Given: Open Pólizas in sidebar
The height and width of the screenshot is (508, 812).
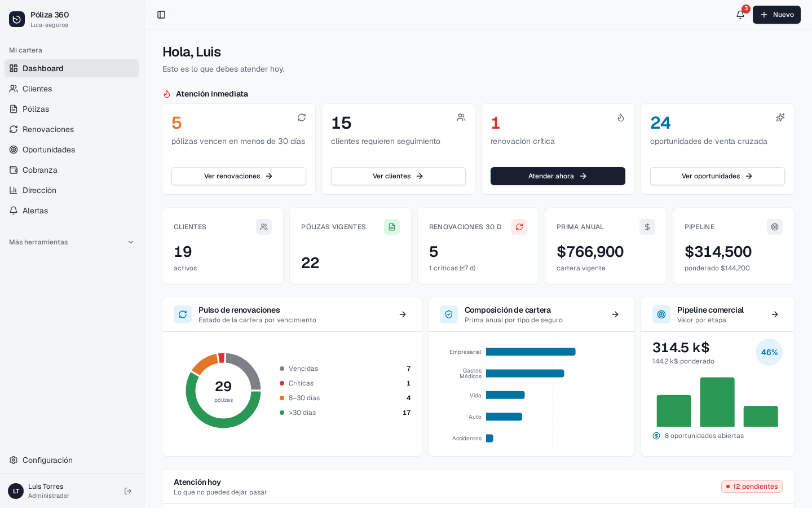Looking at the screenshot, I should point(72,109).
